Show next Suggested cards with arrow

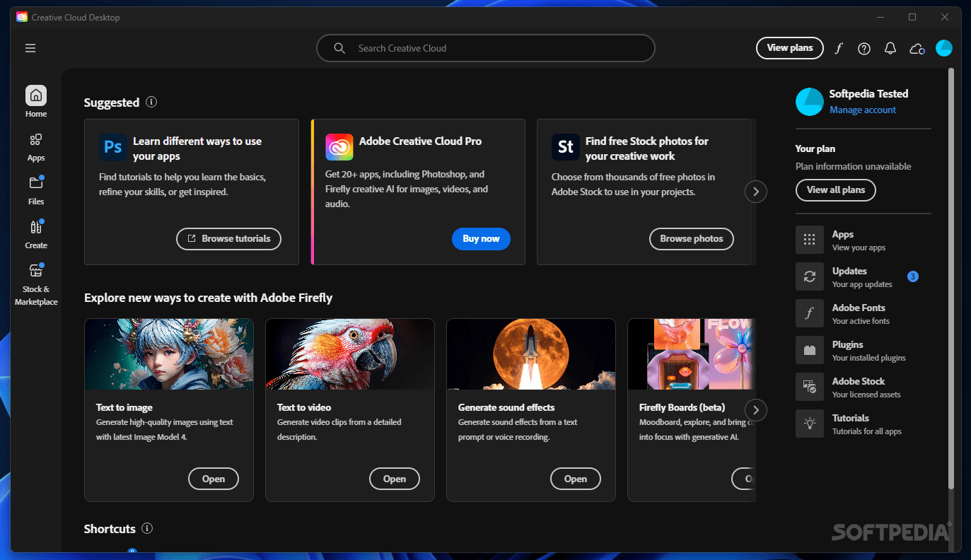pos(756,191)
